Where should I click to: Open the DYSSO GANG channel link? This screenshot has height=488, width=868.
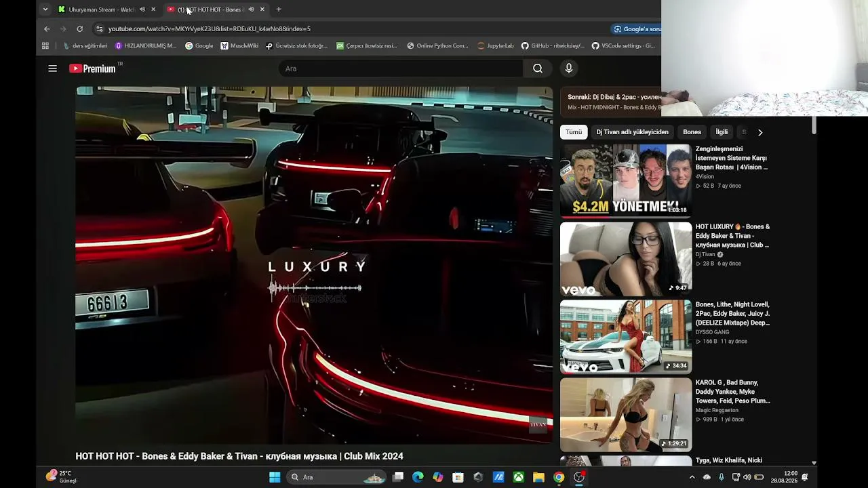click(x=712, y=332)
